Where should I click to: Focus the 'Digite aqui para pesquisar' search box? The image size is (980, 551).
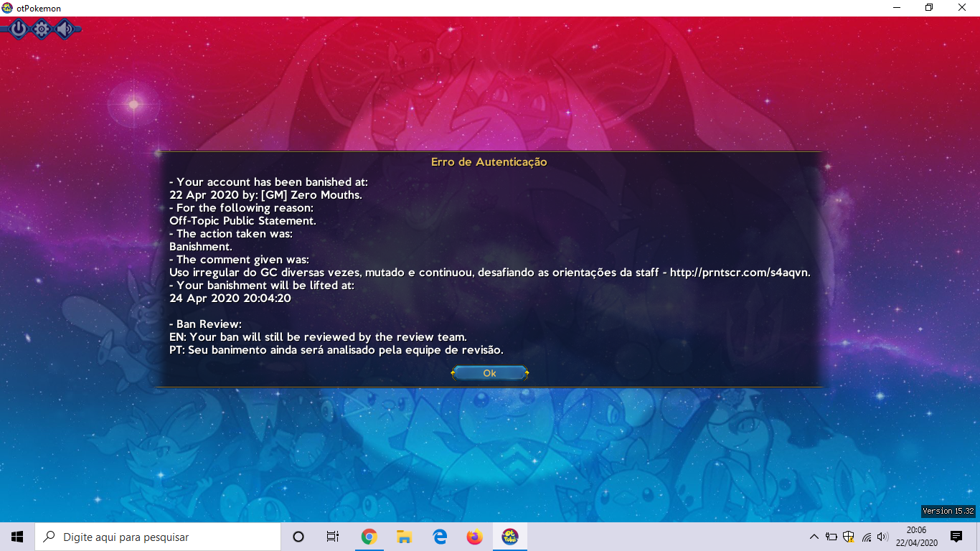tap(158, 537)
